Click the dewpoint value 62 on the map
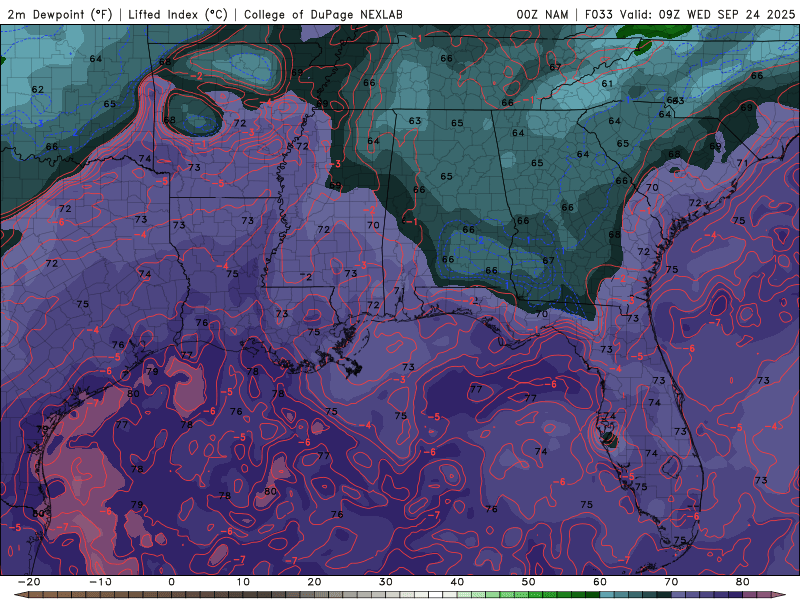This screenshot has height=600, width=800. [38, 89]
